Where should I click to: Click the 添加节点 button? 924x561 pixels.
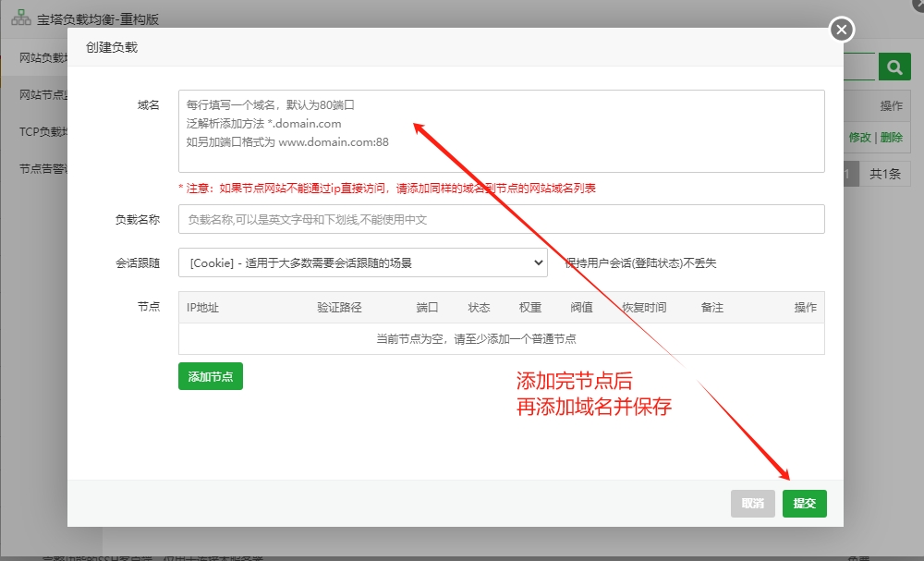211,376
